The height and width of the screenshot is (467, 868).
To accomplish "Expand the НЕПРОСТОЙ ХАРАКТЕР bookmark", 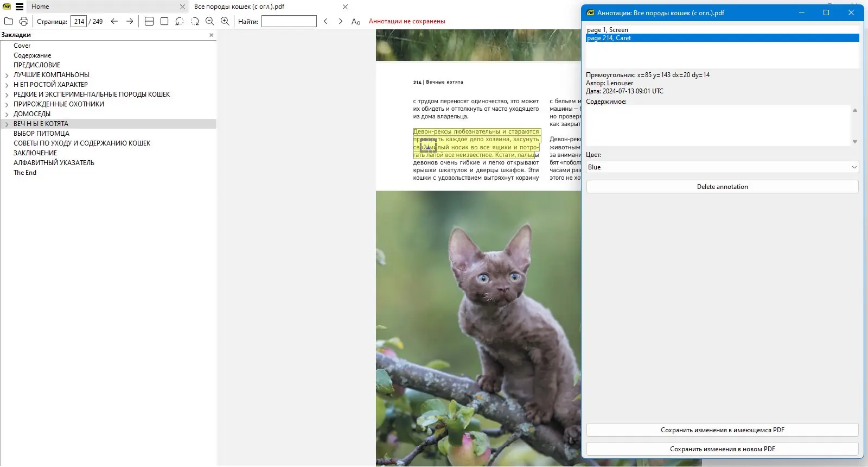I will (x=7, y=85).
